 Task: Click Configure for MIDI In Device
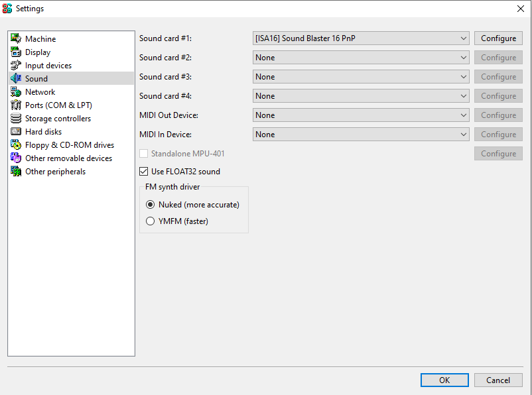pyautogui.click(x=498, y=135)
